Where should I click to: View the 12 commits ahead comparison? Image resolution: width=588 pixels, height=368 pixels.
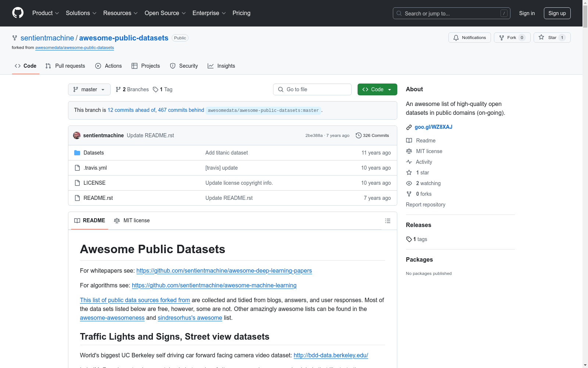point(132,110)
